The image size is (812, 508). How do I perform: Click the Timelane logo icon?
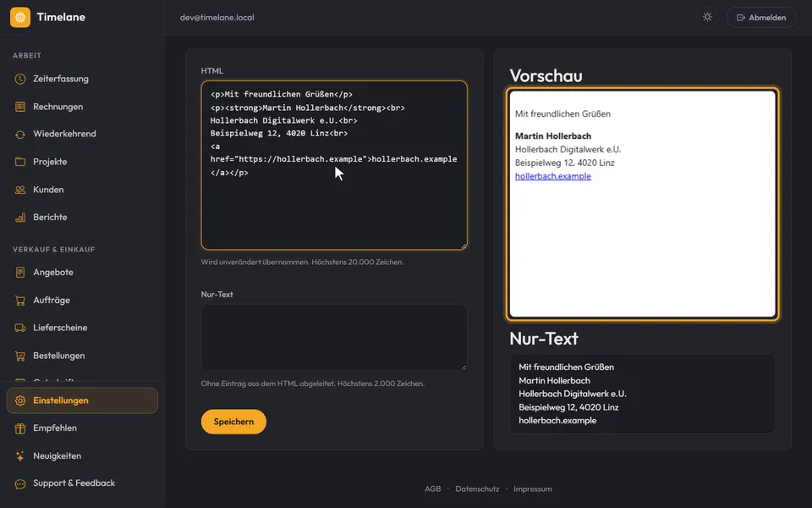coord(20,17)
